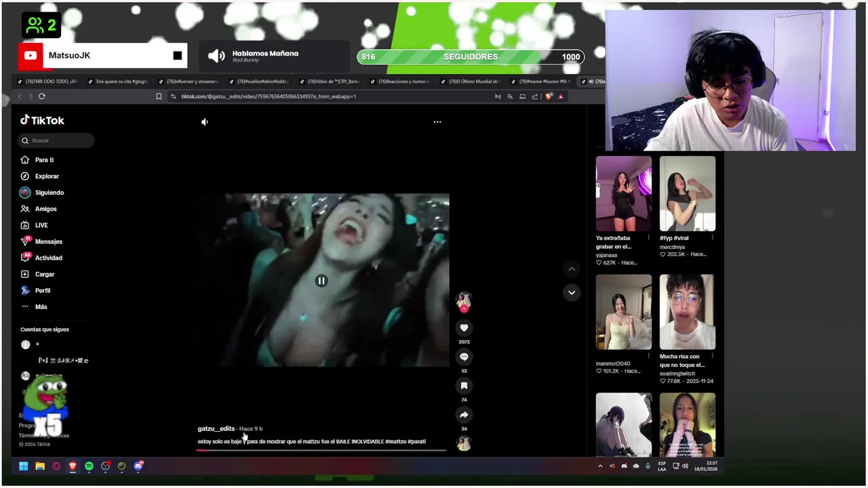This screenshot has height=488, width=868.
Task: Click the #parati hashtag in caption
Action: tap(417, 441)
